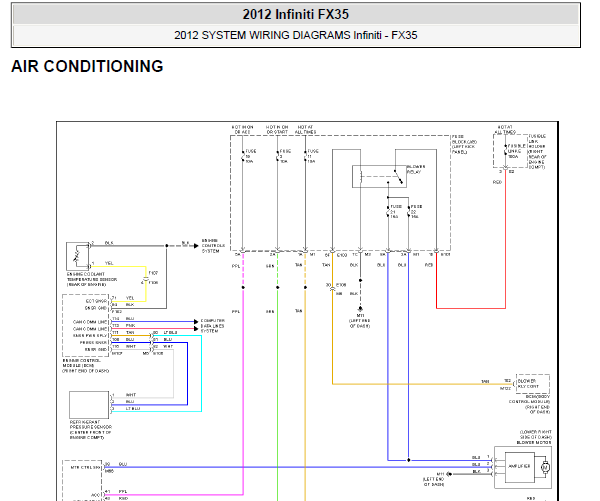Click the 'M11 (LEFT END OF DASH)' label near the blower motor

434,479
